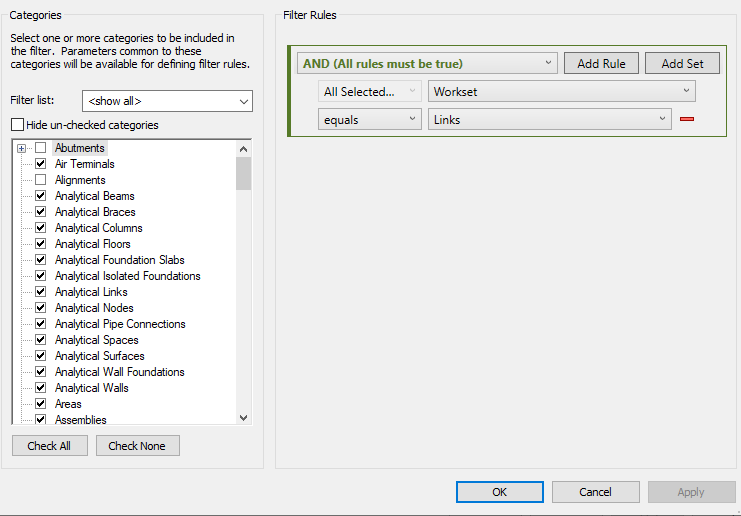Open the AND rule condition dropdown

pyautogui.click(x=549, y=64)
